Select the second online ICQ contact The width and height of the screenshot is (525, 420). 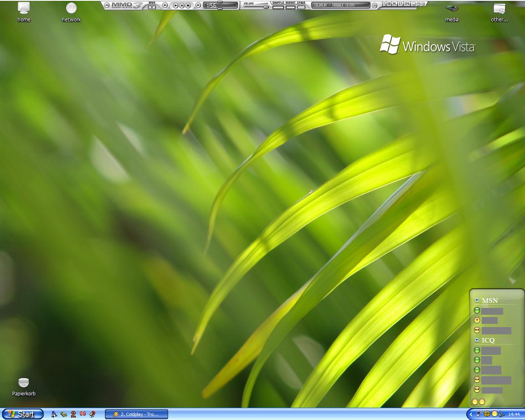pos(483,360)
